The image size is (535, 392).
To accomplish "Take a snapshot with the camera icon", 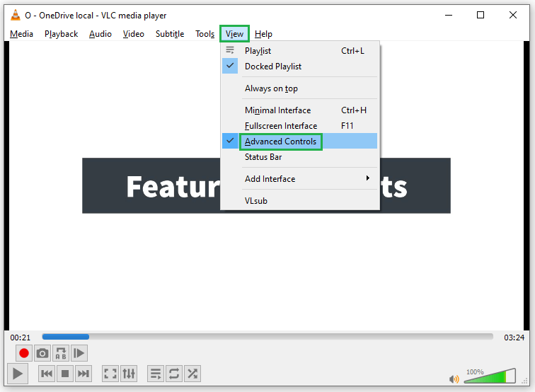I will tap(42, 353).
